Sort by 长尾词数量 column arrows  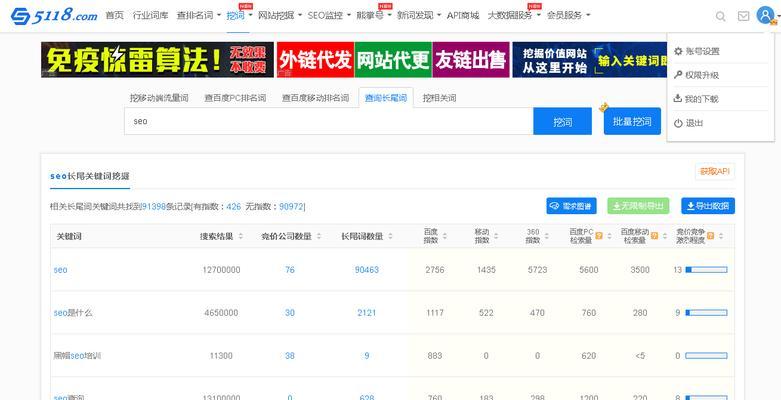click(390, 236)
